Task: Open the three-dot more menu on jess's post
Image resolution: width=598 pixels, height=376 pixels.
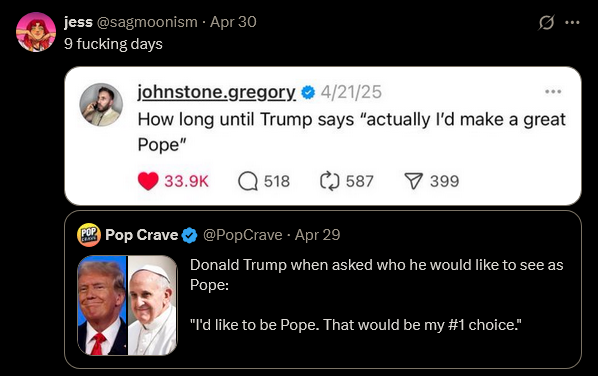Action: point(572,22)
